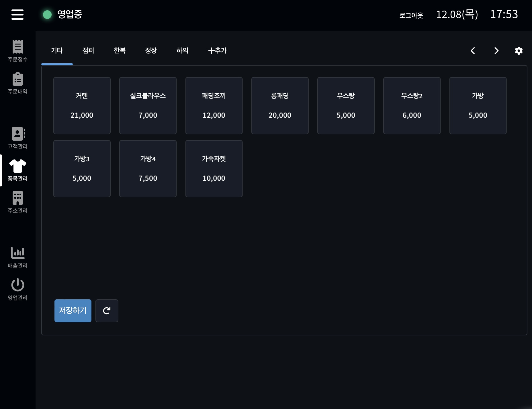Image resolution: width=532 pixels, height=409 pixels.
Task: Add a new category with +추가
Action: tap(217, 51)
